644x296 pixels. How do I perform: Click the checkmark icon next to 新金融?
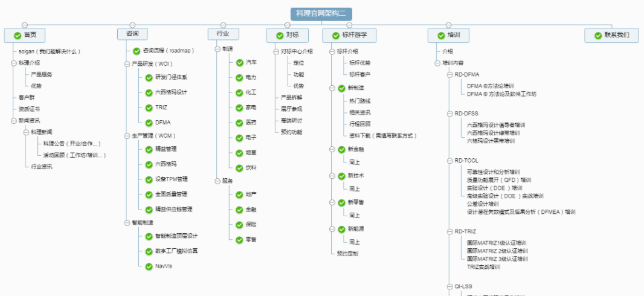click(341, 149)
